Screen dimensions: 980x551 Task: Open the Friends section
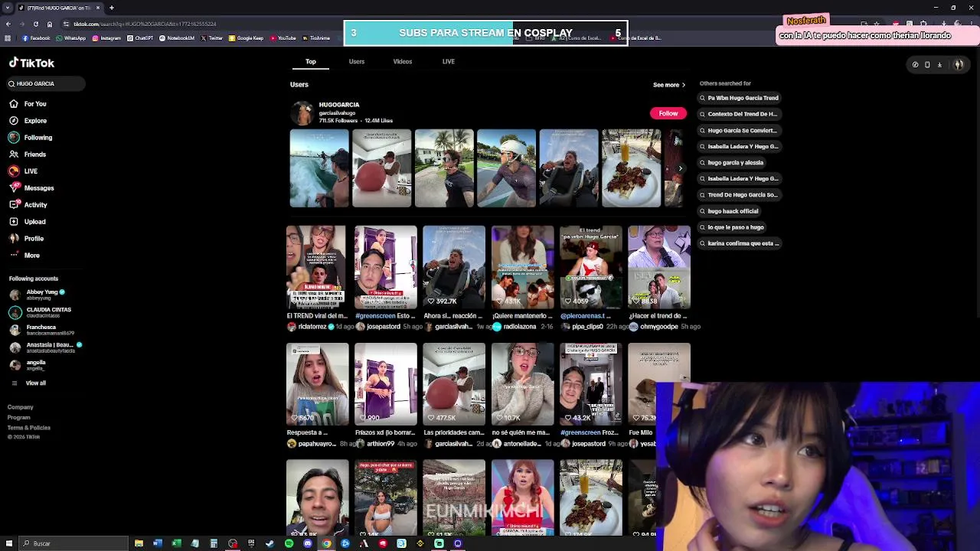28,155
